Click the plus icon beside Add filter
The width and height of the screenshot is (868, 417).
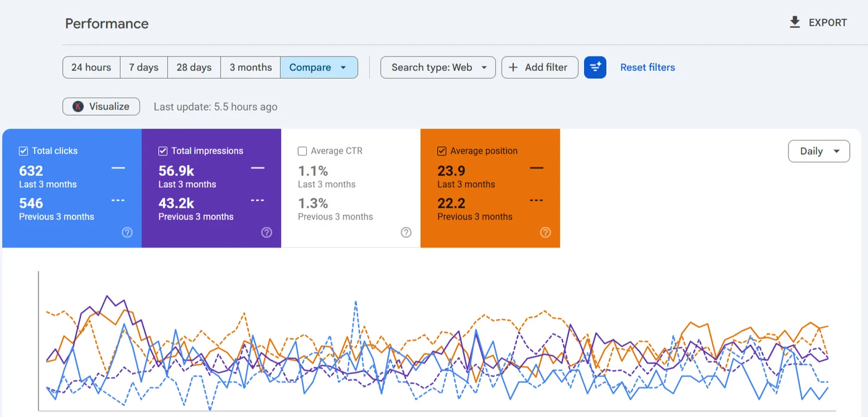(513, 68)
